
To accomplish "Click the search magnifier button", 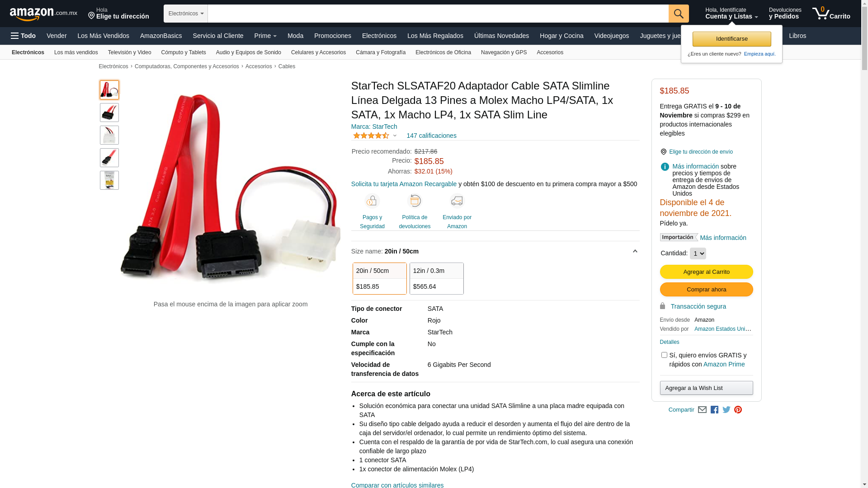I will pos(679,14).
